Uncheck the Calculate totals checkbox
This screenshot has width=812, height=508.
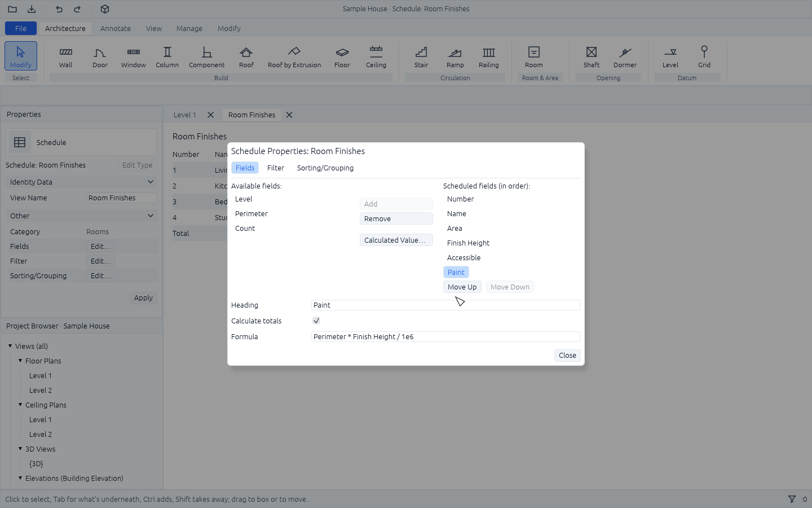[x=316, y=321]
